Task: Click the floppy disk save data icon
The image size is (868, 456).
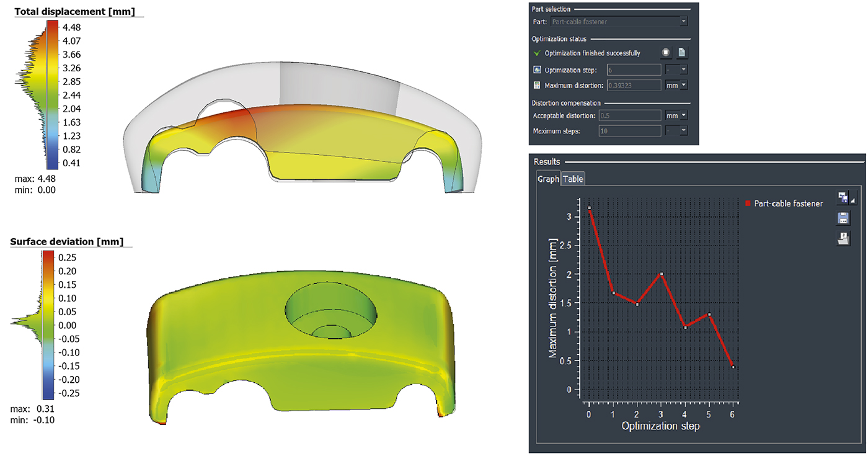Action: [843, 218]
